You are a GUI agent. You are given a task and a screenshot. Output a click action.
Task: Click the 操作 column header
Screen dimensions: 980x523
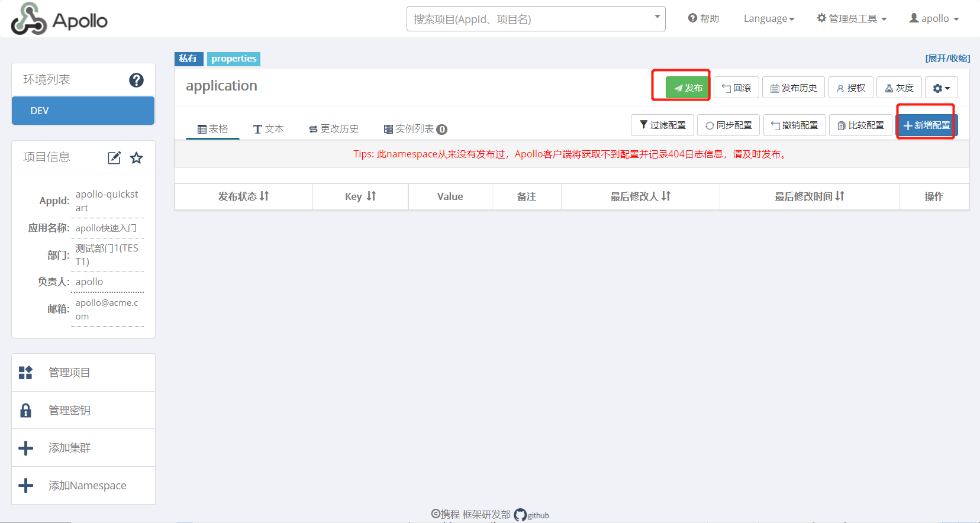pyautogui.click(x=934, y=196)
